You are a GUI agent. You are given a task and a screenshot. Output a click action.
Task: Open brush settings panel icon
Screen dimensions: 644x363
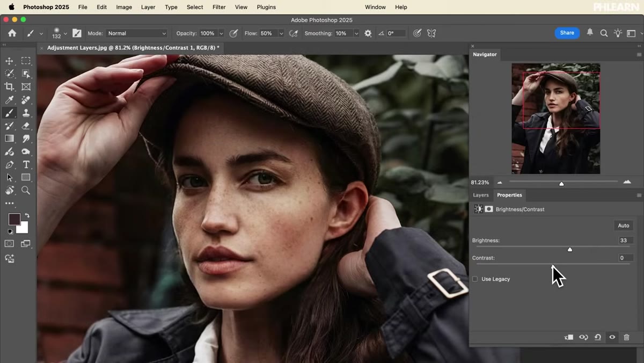[x=77, y=33]
